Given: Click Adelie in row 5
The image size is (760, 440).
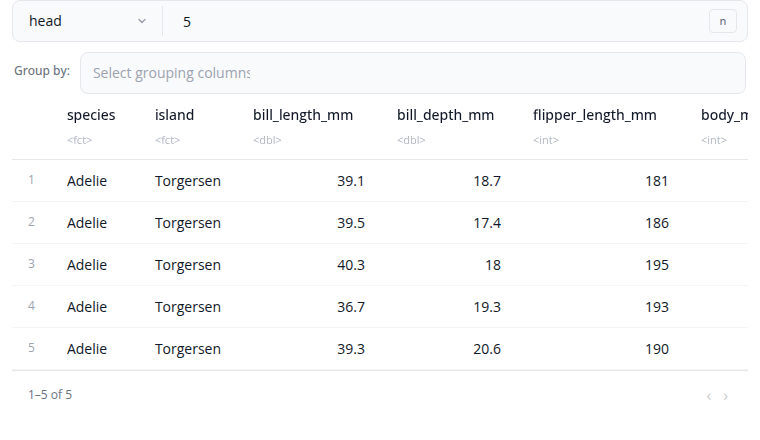Looking at the screenshot, I should pos(87,349).
